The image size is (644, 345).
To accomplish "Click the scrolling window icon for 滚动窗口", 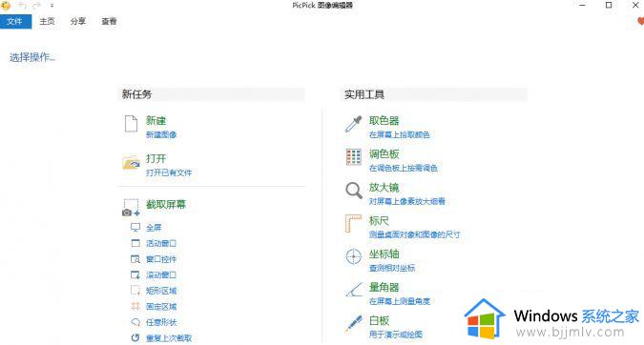I will [x=135, y=274].
